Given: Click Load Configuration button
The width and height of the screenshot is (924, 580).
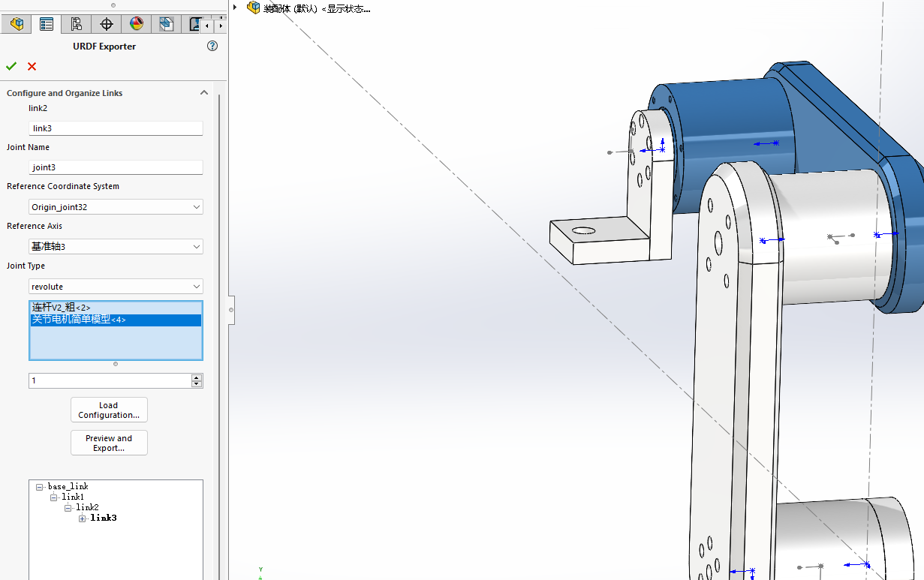Looking at the screenshot, I should (x=109, y=410).
